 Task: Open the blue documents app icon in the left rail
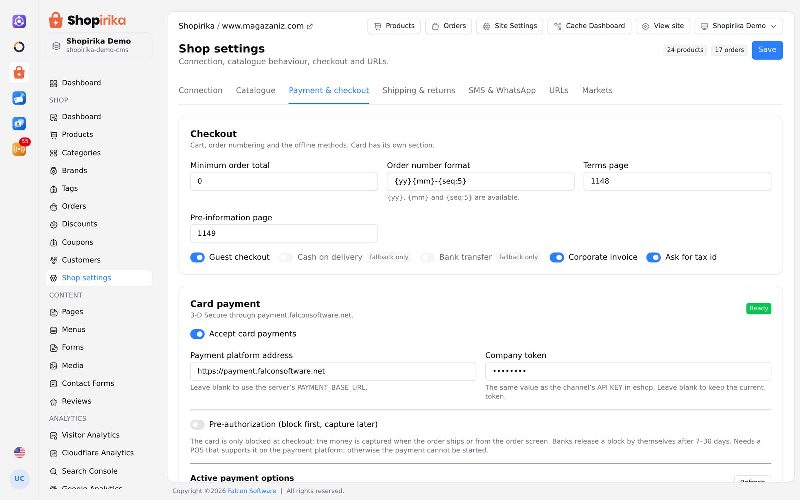coord(19,123)
